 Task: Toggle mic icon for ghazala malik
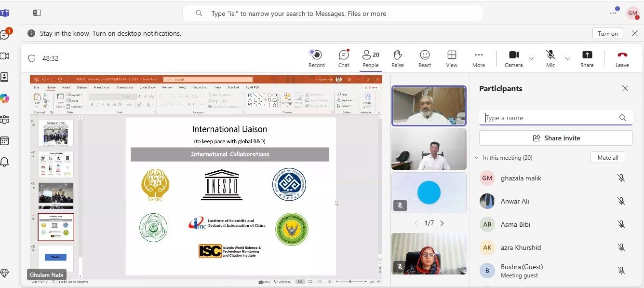point(621,178)
